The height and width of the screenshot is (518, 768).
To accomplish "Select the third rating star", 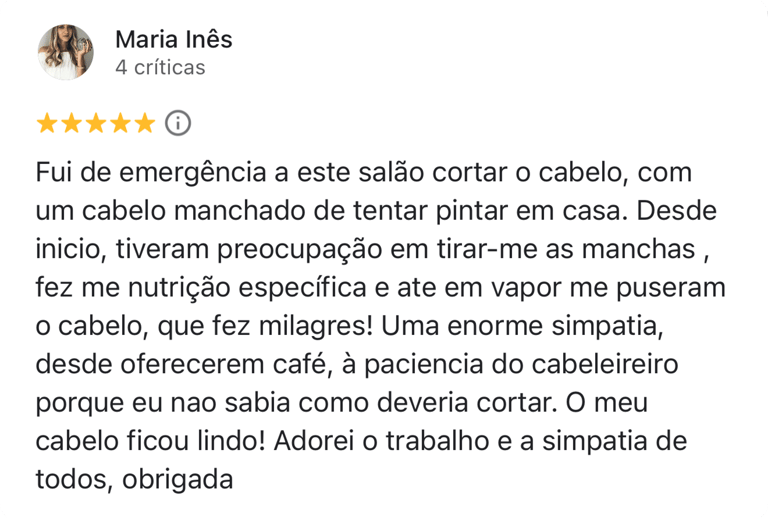I will pyautogui.click(x=96, y=124).
